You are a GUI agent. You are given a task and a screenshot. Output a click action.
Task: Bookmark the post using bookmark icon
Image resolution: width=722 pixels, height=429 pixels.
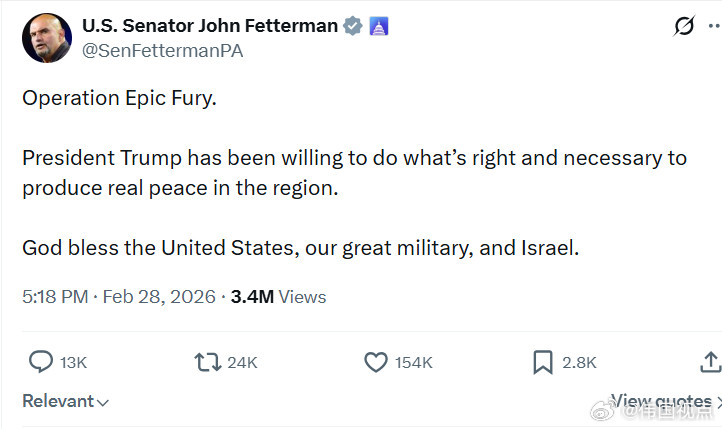click(543, 361)
